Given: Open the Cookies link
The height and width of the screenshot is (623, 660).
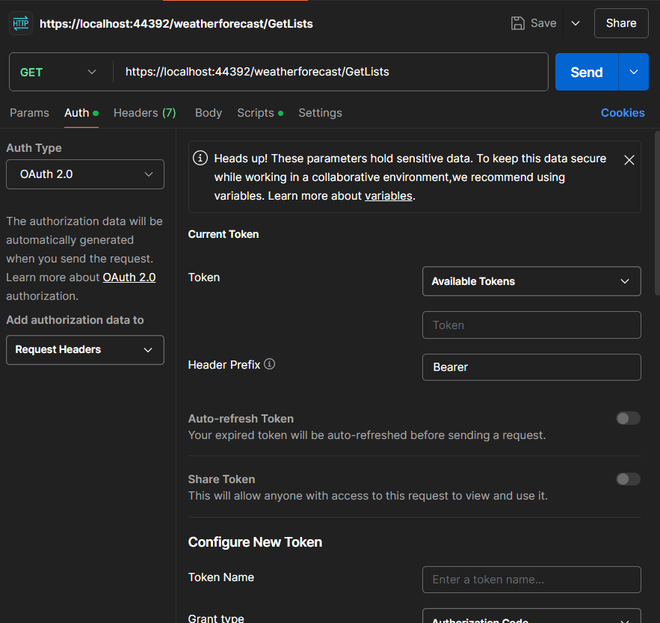Looking at the screenshot, I should point(622,113).
